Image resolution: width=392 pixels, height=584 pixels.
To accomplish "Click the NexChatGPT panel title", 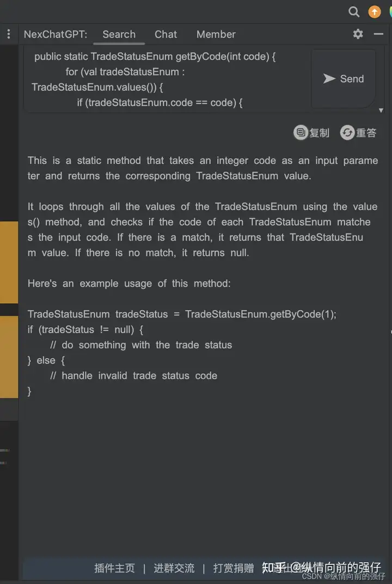I will coord(55,34).
